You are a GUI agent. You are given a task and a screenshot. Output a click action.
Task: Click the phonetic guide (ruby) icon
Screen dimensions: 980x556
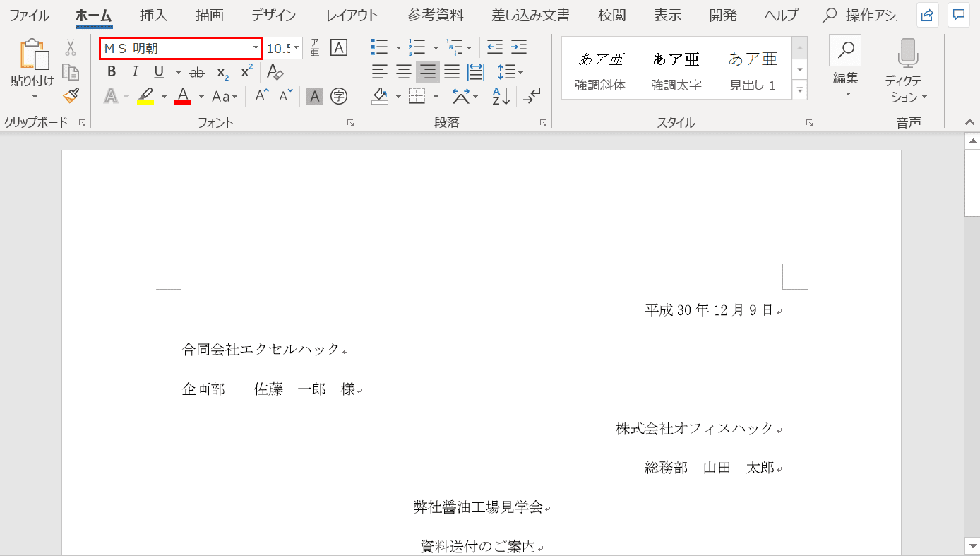point(315,48)
